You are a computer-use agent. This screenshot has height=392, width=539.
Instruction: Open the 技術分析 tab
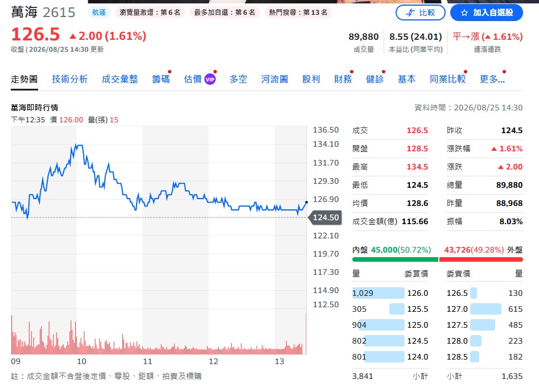(x=70, y=79)
